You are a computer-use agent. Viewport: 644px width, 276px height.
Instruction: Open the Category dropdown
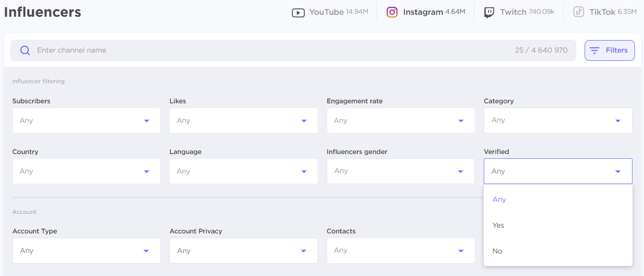pos(558,121)
